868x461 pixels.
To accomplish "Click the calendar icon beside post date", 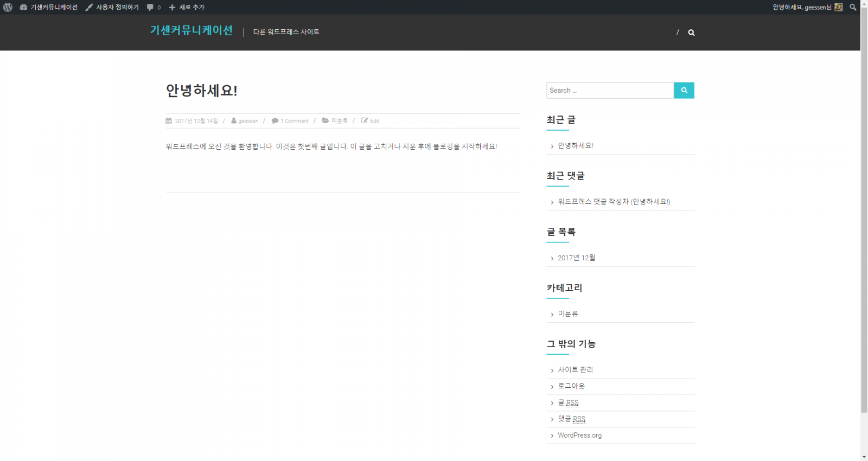I will [x=169, y=120].
